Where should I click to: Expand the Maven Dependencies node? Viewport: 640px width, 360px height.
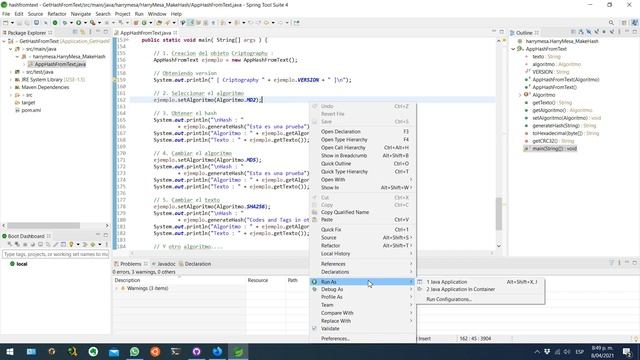point(11,87)
